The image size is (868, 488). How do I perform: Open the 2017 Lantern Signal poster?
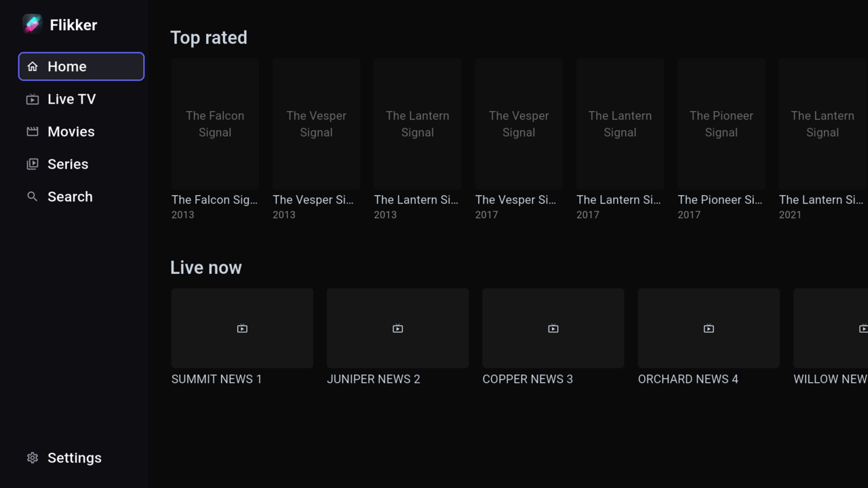tap(620, 123)
